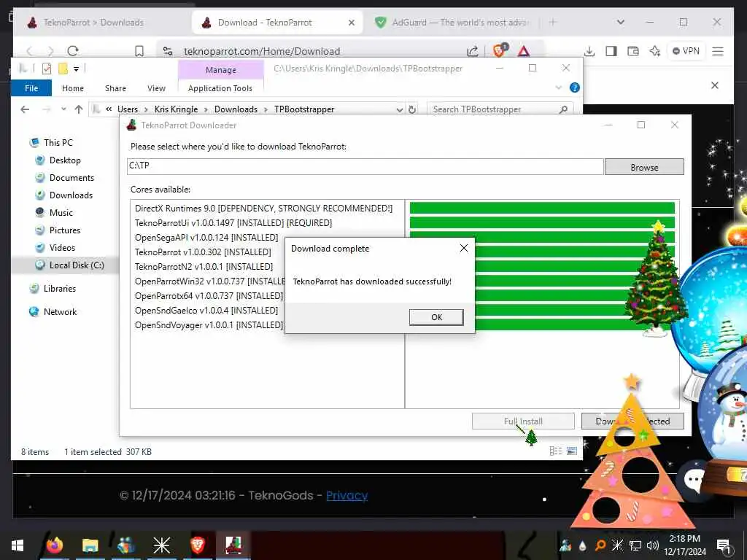Switch to TeknoParrot > Downloads browser tab
747x560 pixels.
[x=93, y=23]
